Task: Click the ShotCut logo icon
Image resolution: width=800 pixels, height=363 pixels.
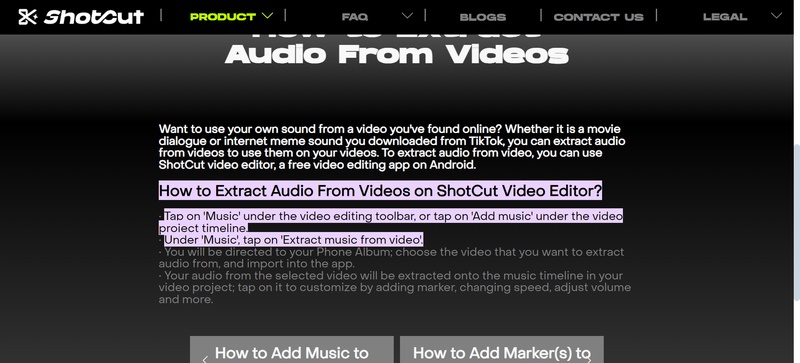Action: [x=28, y=17]
